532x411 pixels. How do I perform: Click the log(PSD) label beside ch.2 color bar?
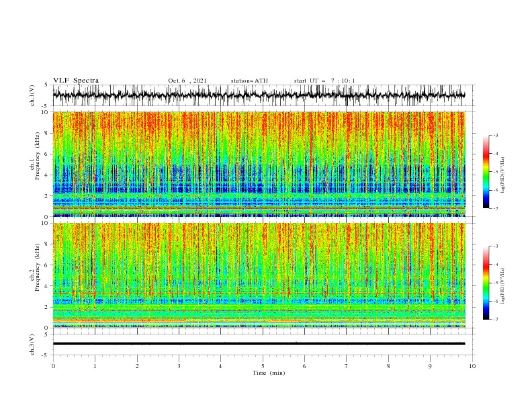[502, 286]
